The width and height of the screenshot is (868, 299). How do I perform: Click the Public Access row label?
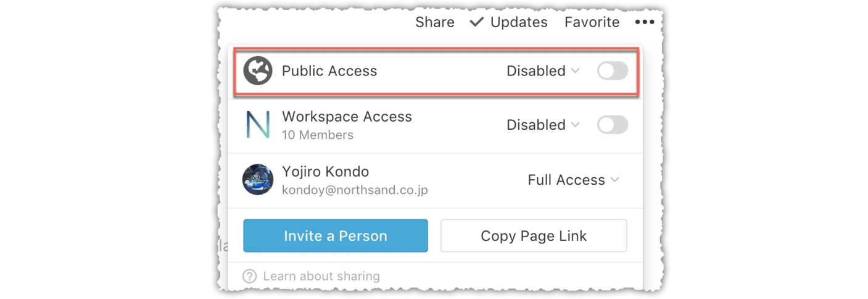(329, 71)
